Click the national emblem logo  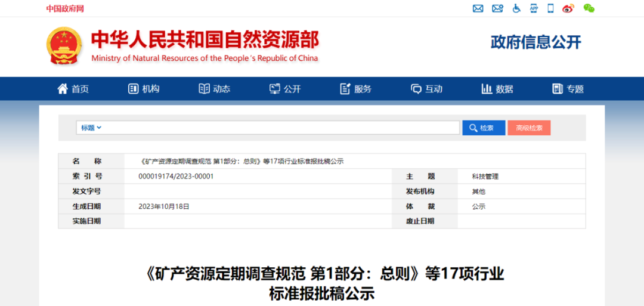coord(64,46)
